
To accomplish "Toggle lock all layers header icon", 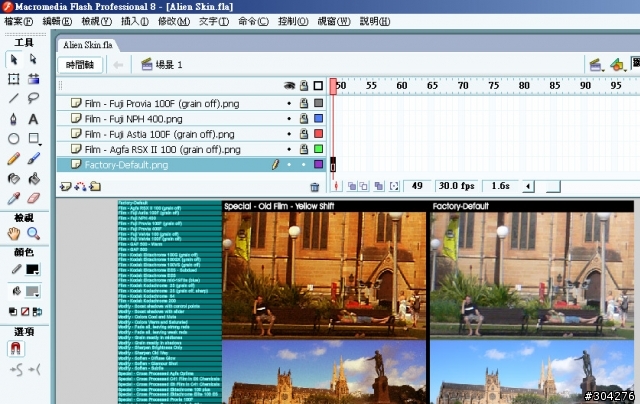I will click(304, 86).
